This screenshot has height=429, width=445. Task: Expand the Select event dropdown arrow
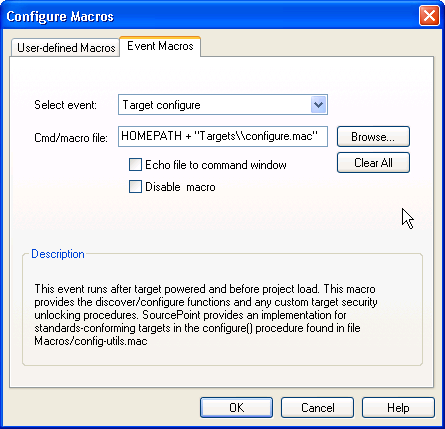tap(318, 105)
